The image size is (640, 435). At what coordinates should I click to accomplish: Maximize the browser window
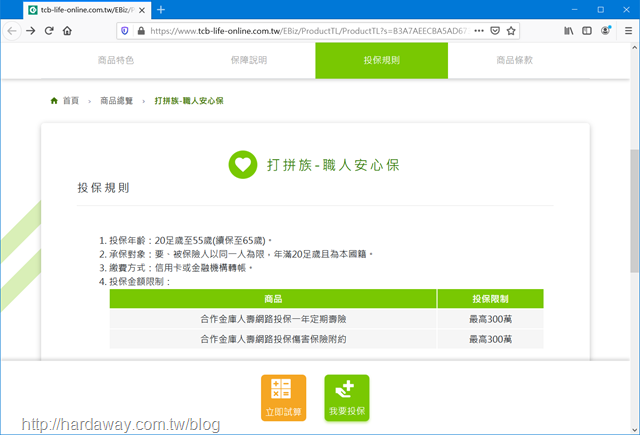[600, 9]
